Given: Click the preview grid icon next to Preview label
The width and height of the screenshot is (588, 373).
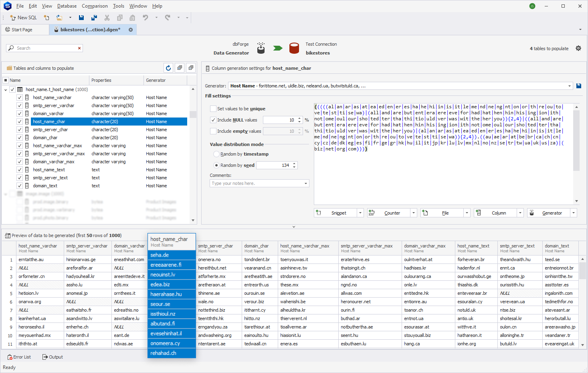Looking at the screenshot, I should (x=8, y=235).
